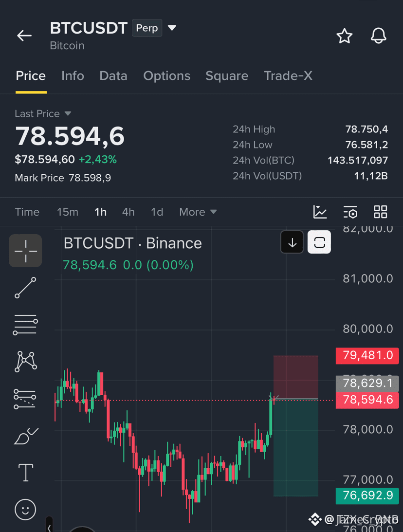Viewport: 403px width, 532px height.
Task: Open the emoji sticker tool
Action: pos(25,509)
